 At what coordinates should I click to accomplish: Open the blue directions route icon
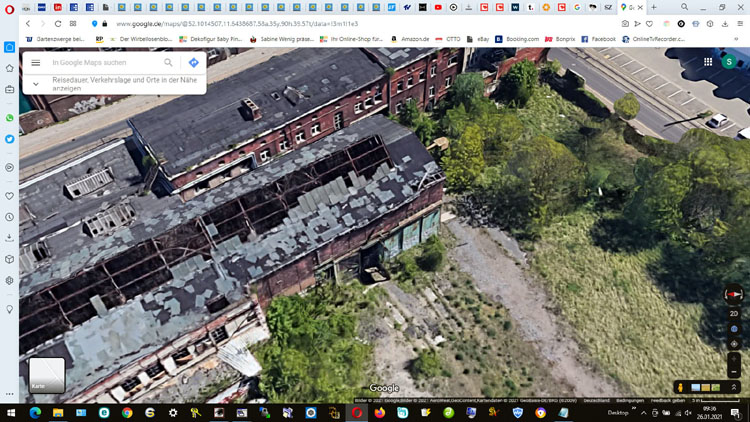(x=193, y=63)
